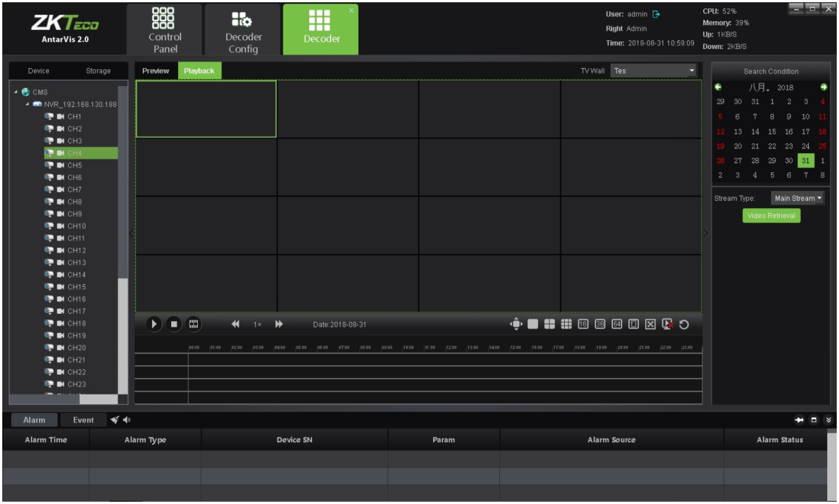Viewport: 839px width, 504px height.
Task: Click the fast forward arrows
Action: click(x=279, y=324)
